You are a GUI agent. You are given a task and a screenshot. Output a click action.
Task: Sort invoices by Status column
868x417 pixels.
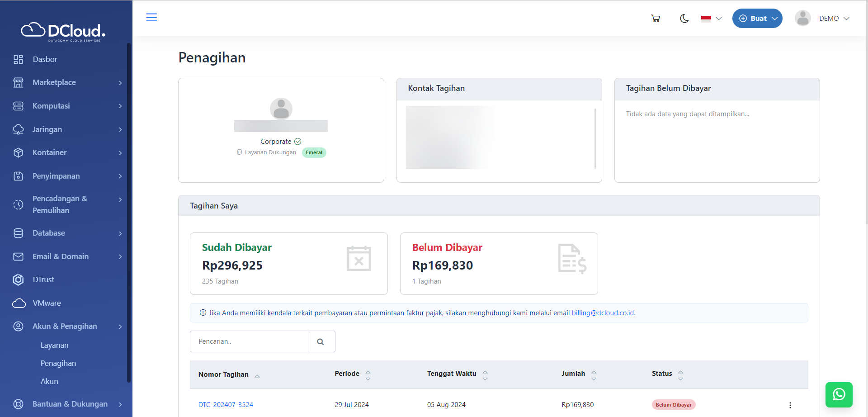667,374
